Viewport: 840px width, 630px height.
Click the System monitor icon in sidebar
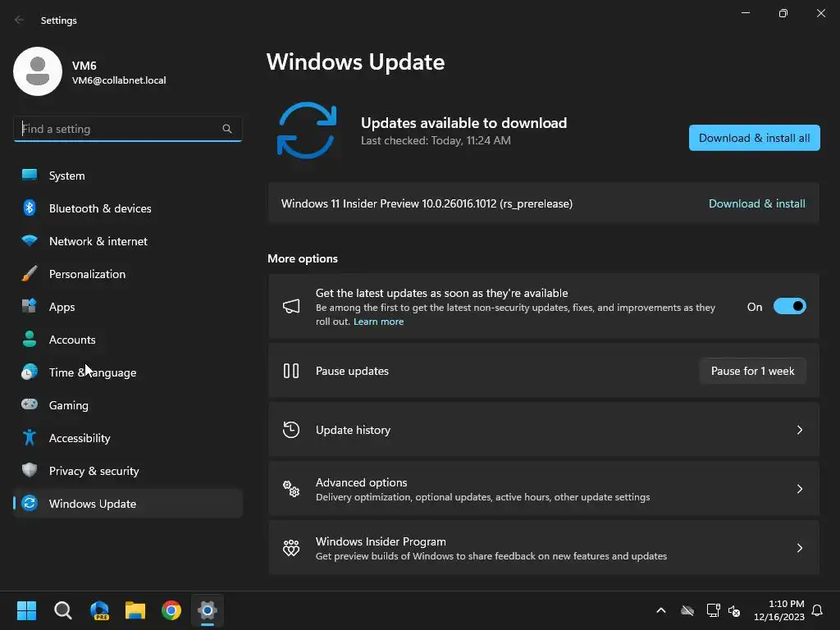tap(30, 176)
